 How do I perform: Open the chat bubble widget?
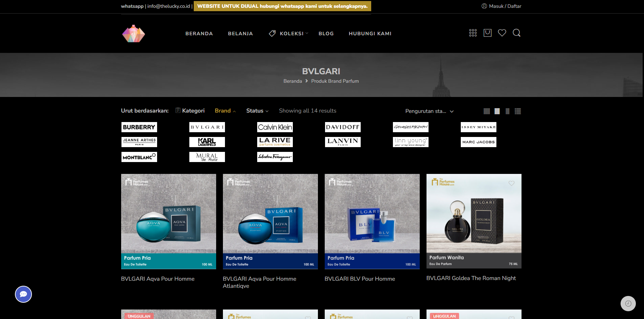(x=23, y=294)
